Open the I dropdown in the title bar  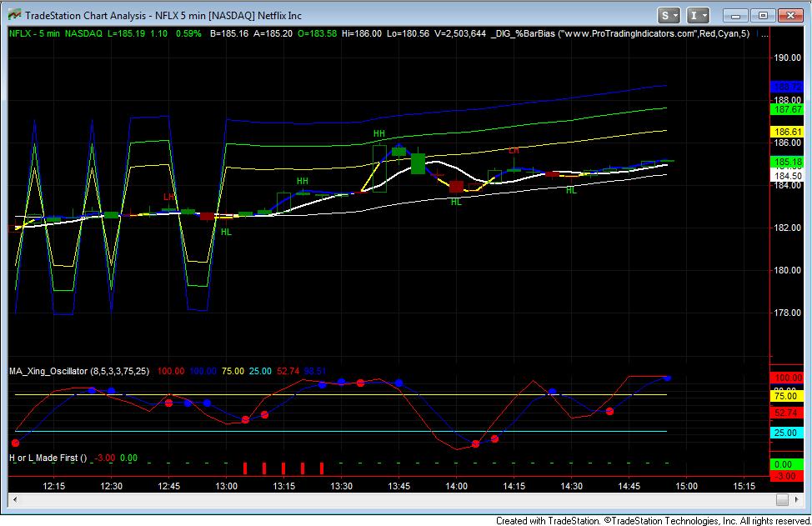pos(698,16)
